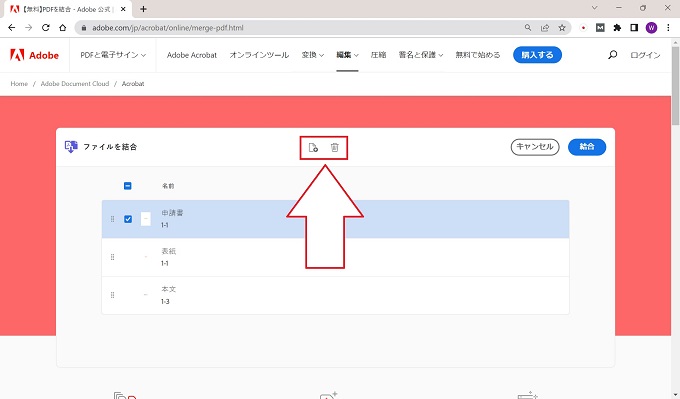Click the blue 結合 button

(587, 147)
